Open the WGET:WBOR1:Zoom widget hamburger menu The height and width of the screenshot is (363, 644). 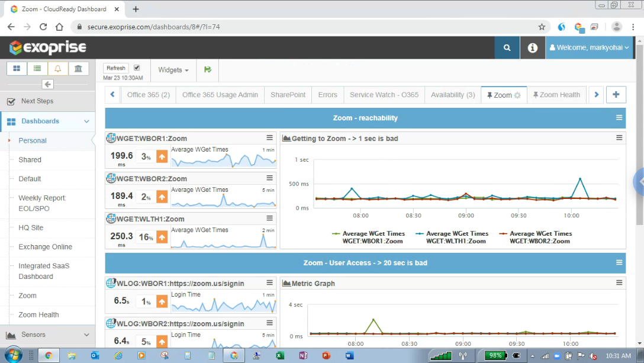[269, 136]
